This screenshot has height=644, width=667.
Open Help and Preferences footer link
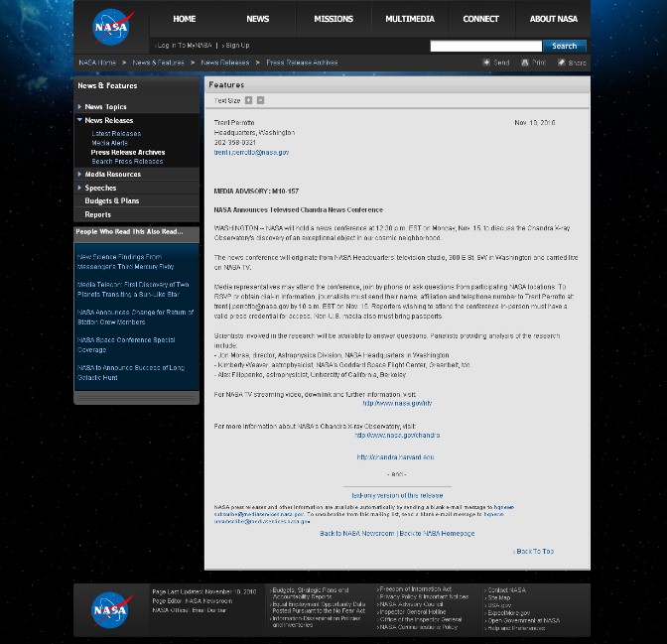[x=515, y=628]
